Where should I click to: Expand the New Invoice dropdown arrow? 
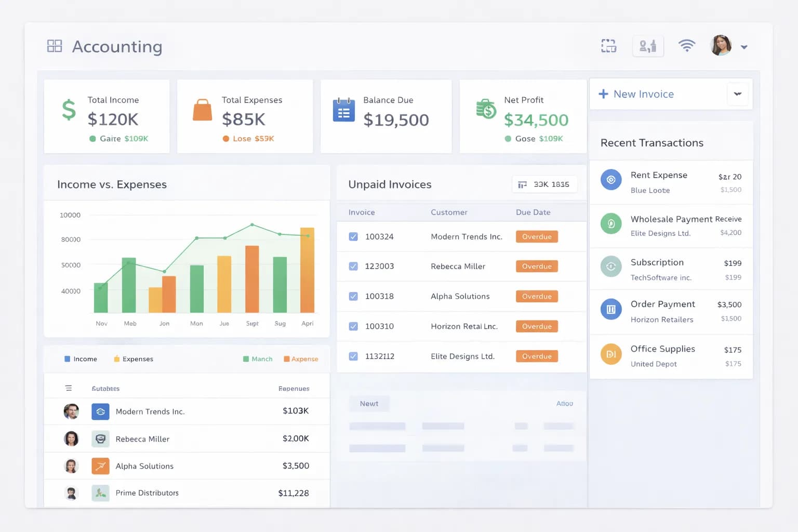[738, 94]
